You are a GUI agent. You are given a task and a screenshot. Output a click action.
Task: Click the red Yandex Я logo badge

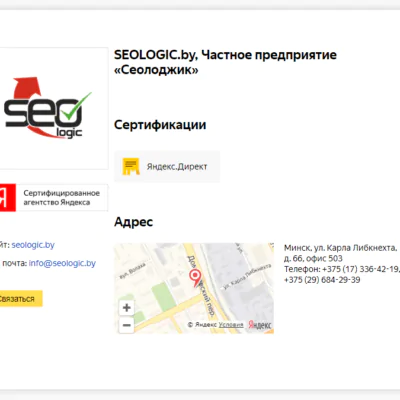[x=8, y=197]
